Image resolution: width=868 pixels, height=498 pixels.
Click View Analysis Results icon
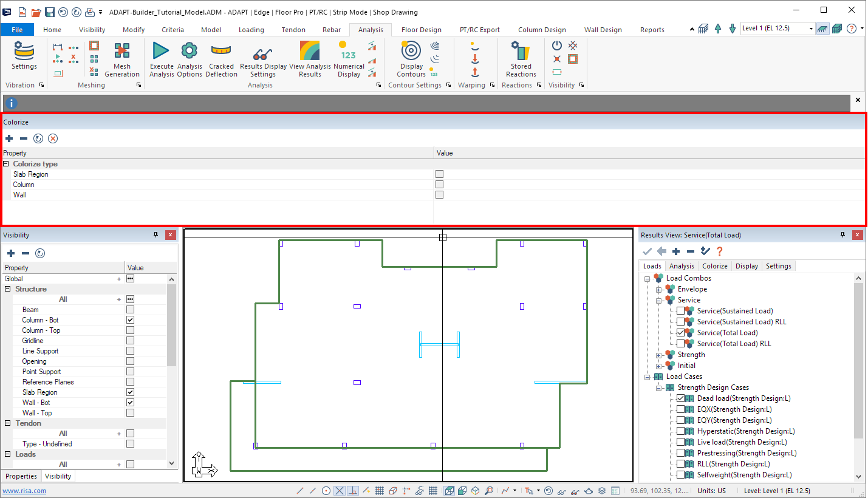point(310,52)
